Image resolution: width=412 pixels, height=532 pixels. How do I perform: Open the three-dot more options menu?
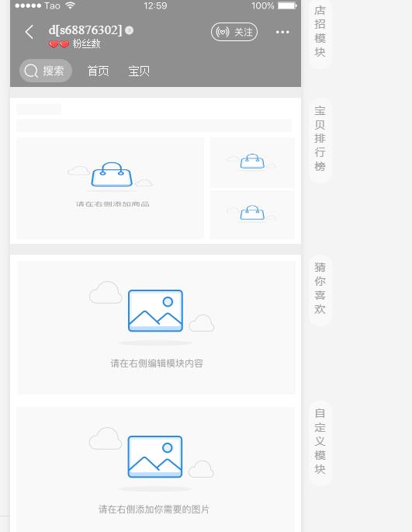282,33
